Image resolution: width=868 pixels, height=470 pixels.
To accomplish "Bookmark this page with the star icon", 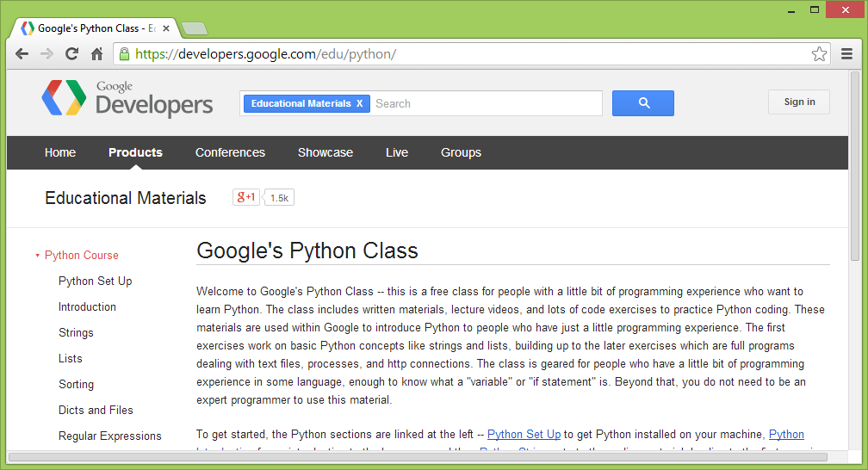I will 819,53.
